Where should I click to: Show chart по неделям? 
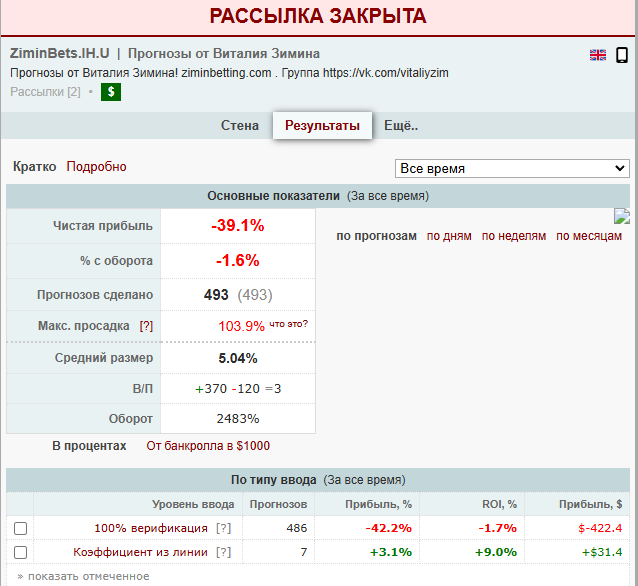514,236
